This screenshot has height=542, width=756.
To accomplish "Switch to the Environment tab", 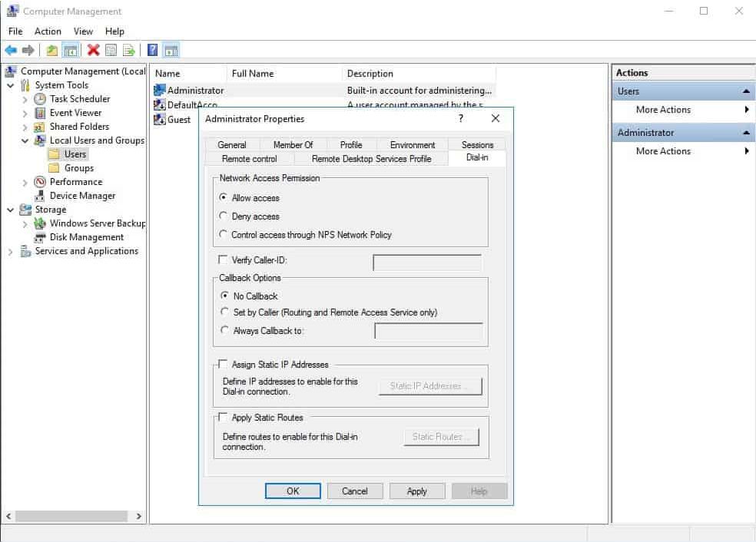I will (413, 144).
